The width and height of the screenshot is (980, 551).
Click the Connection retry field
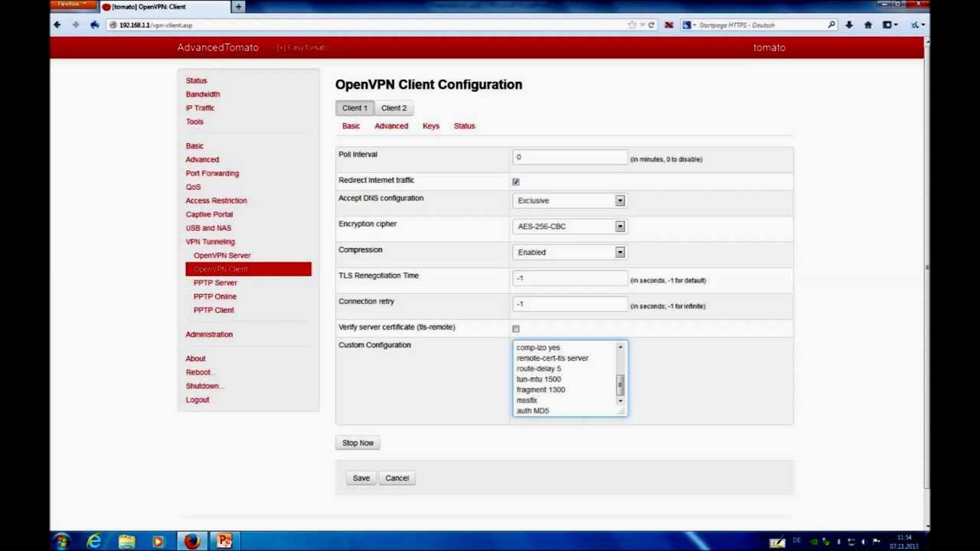click(570, 305)
